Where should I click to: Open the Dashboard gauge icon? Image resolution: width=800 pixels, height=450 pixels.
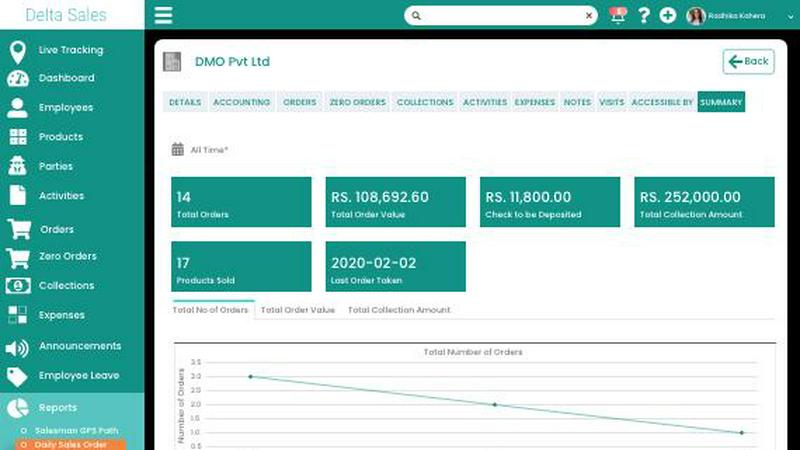(x=17, y=78)
